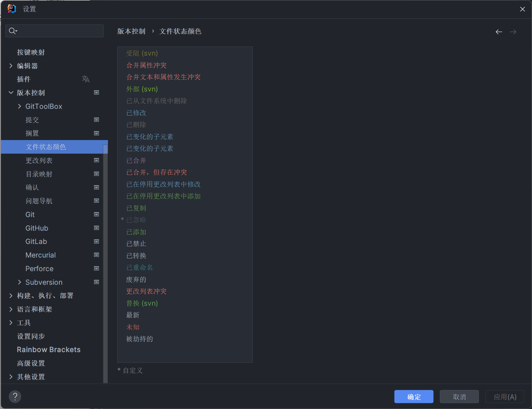Click project-level icon next to GitHub
The height and width of the screenshot is (409, 532).
[97, 228]
